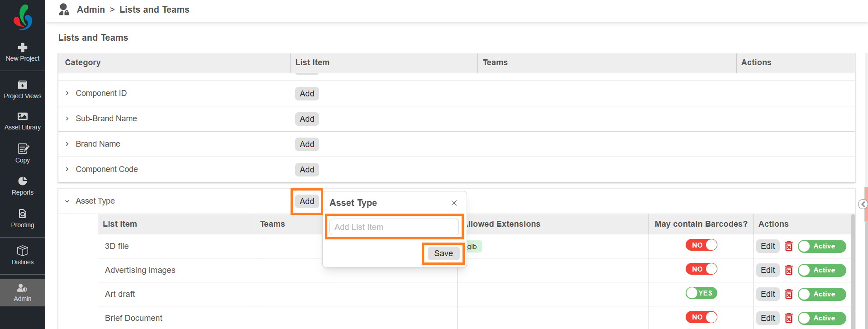Viewport: 868px width, 329px height.
Task: Toggle barcode switch for 3D file
Action: click(x=701, y=245)
